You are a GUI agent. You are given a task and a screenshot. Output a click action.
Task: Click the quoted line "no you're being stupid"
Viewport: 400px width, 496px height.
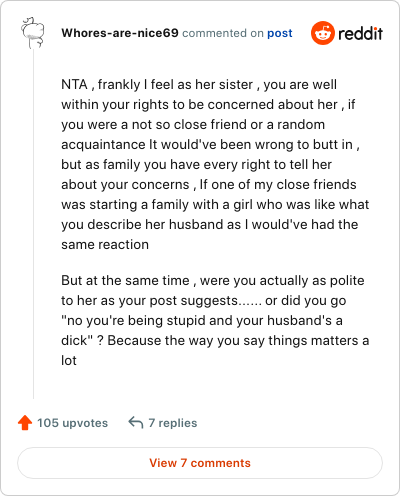202,321
